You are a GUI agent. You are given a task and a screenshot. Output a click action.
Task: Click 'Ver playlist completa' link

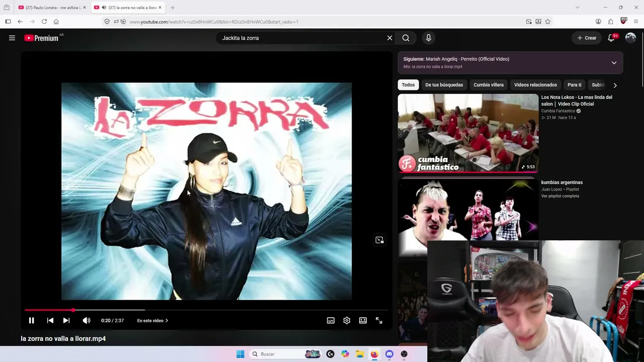coord(560,196)
